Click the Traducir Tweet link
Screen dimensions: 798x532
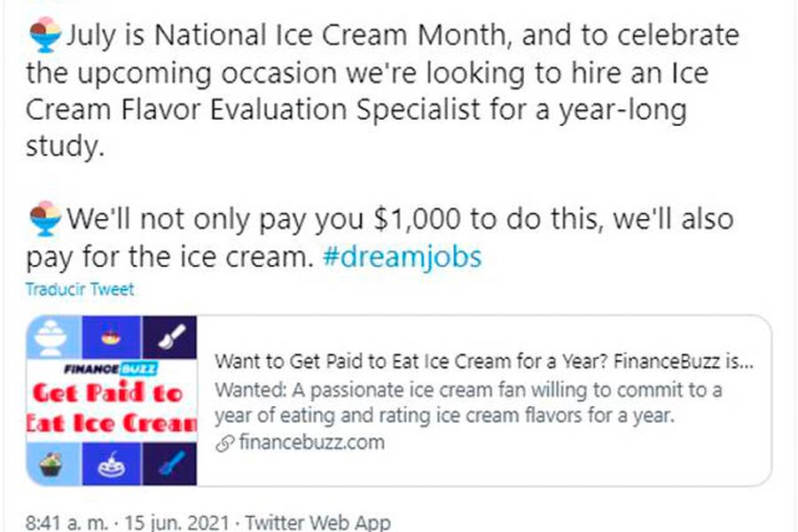click(x=80, y=289)
